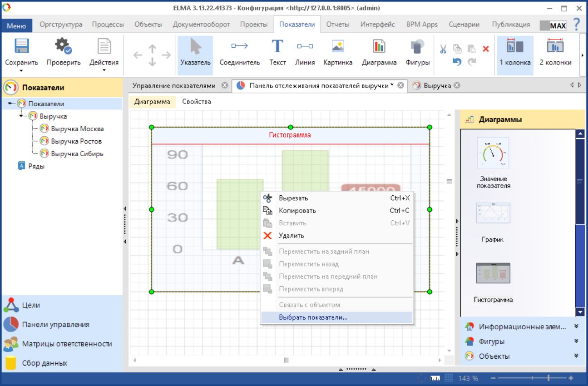This screenshot has width=588, height=386.
Task: Click the scissors cut icon in toolbar
Action: point(443,49)
